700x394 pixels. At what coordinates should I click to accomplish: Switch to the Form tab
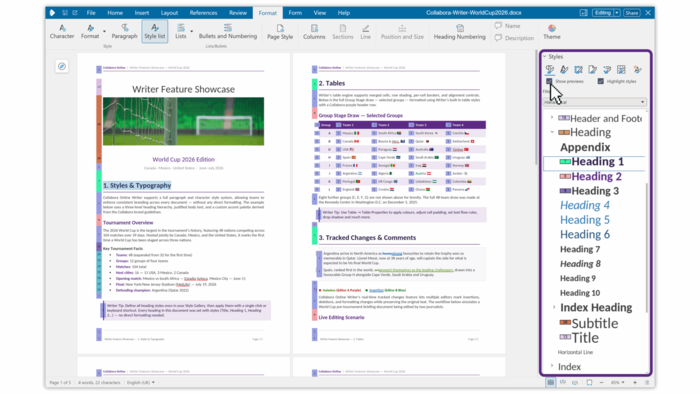[295, 13]
